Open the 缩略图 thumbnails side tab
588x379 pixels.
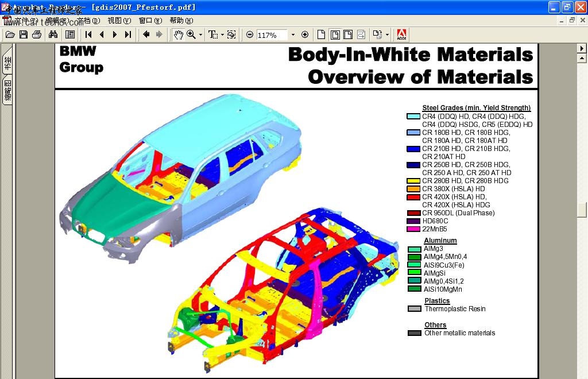(x=7, y=90)
